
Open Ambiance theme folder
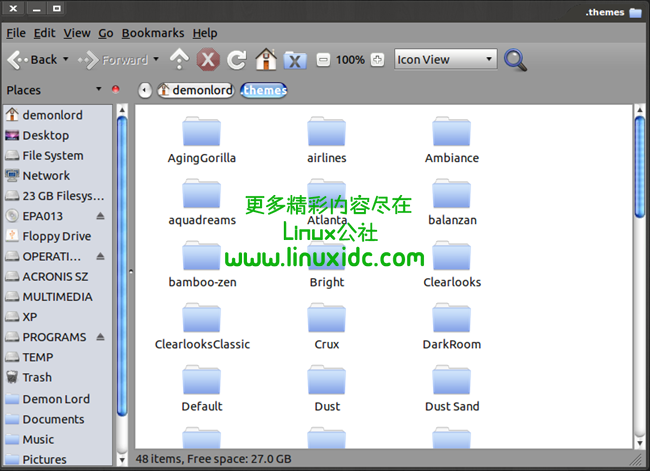pos(451,140)
